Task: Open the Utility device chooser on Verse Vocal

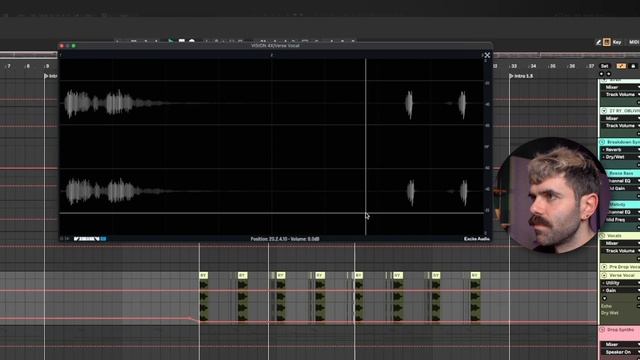Action: pos(620,283)
